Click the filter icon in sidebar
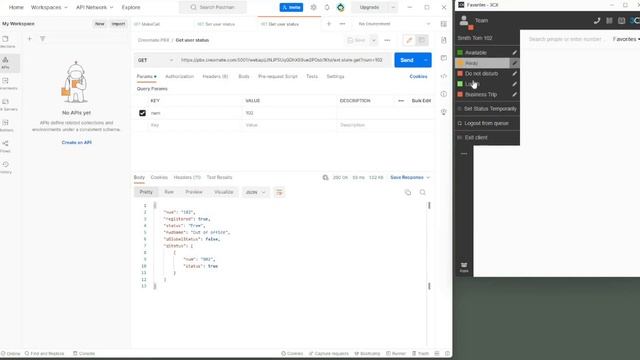The image size is (640, 360). (42, 39)
